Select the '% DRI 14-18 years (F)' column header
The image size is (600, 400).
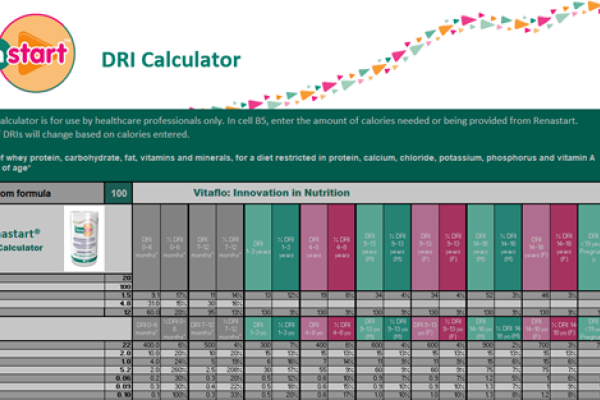tap(564, 247)
